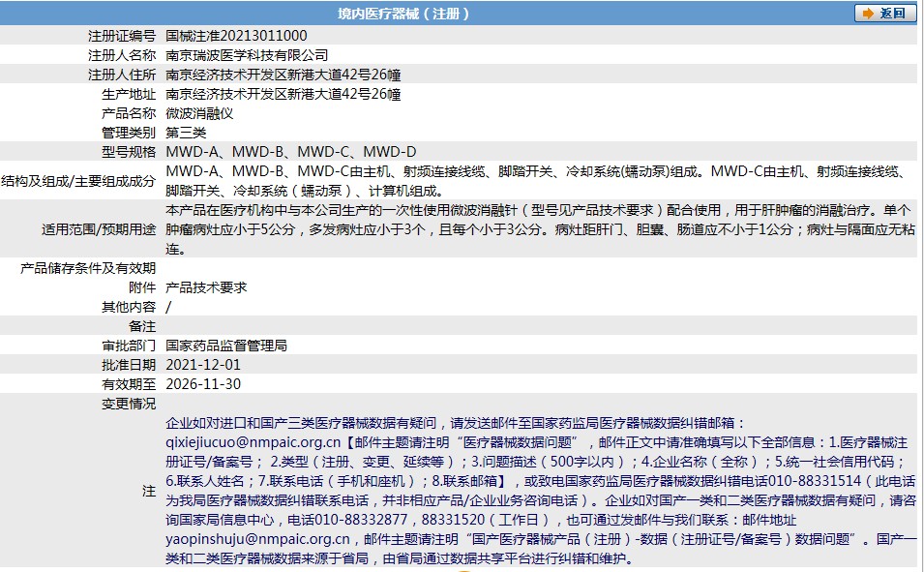Click the model spec MWD-A、MWD-B、MWD-C、MWD-D
Viewport: 924px width, 572px height.
tap(291, 152)
